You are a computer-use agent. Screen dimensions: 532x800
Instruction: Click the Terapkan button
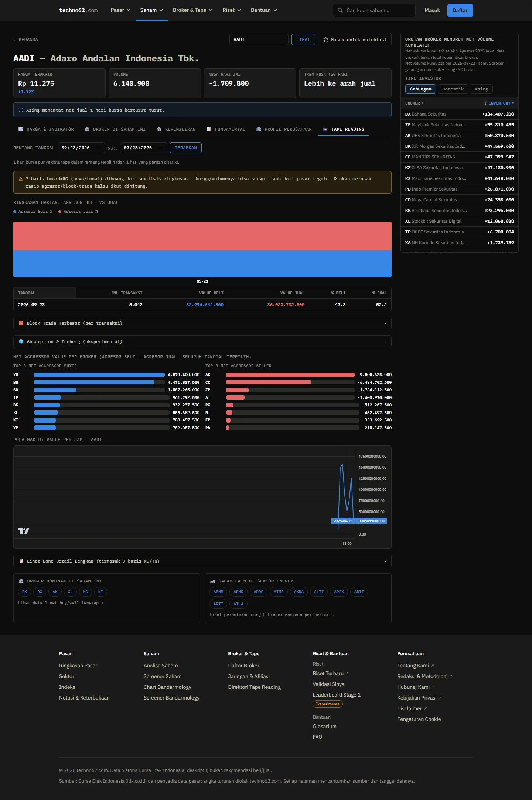[186, 148]
